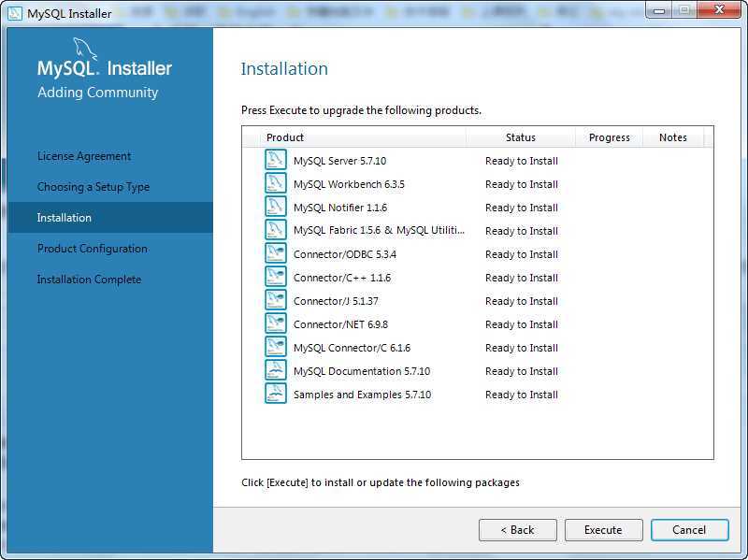The width and height of the screenshot is (748, 560).
Task: Click the Connector/J 5.1.37 product icon
Action: click(x=275, y=300)
